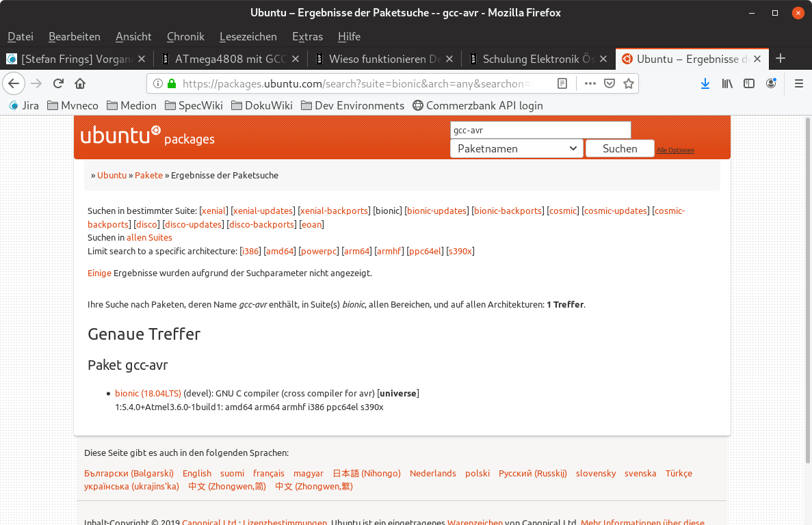Image resolution: width=812 pixels, height=525 pixels.
Task: Open the Datei menu
Action: (21, 37)
